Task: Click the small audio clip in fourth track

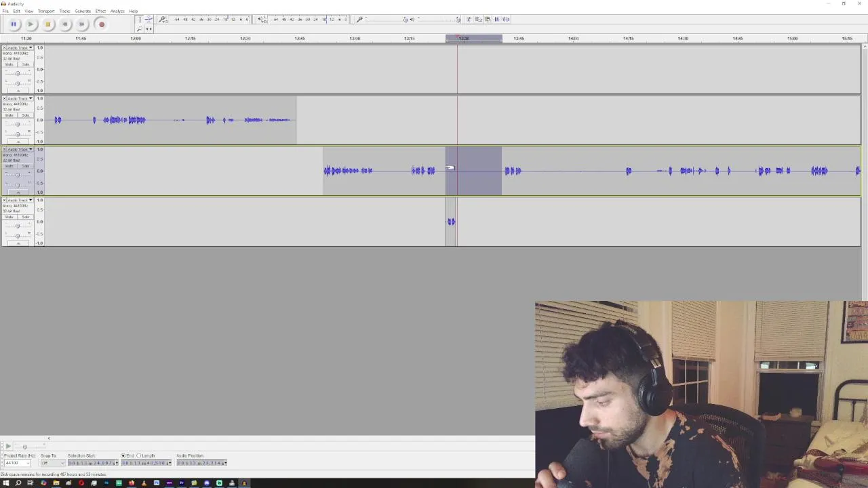Action: (451, 222)
